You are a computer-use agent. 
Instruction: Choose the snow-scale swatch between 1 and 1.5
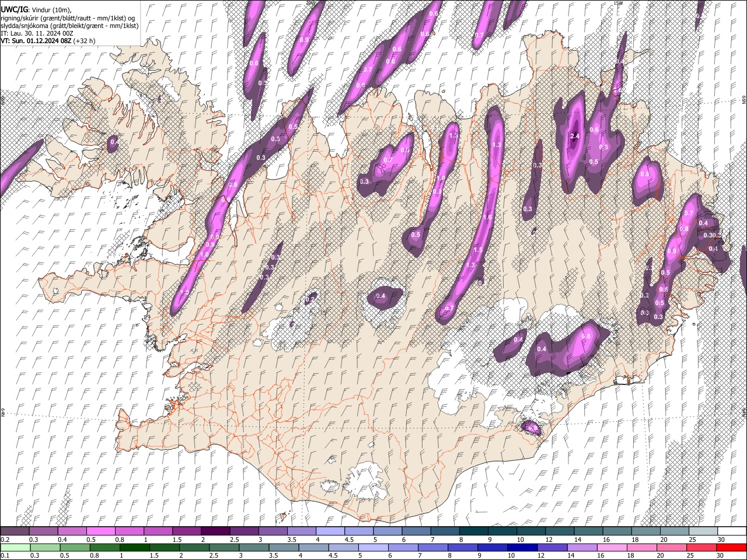click(x=158, y=531)
